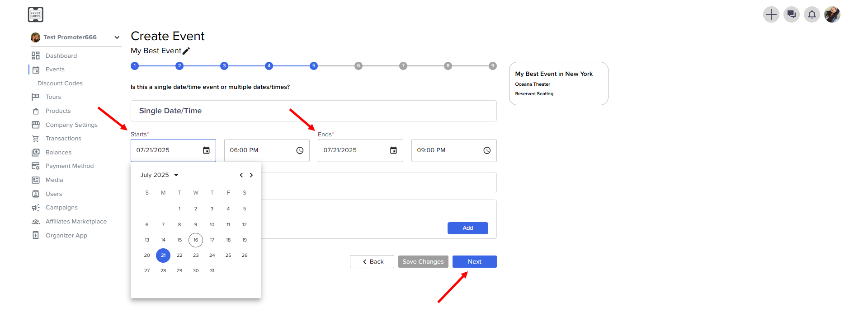Viewport: 868px width, 316px height.
Task: Edit event name with pencil icon
Action: click(x=186, y=51)
